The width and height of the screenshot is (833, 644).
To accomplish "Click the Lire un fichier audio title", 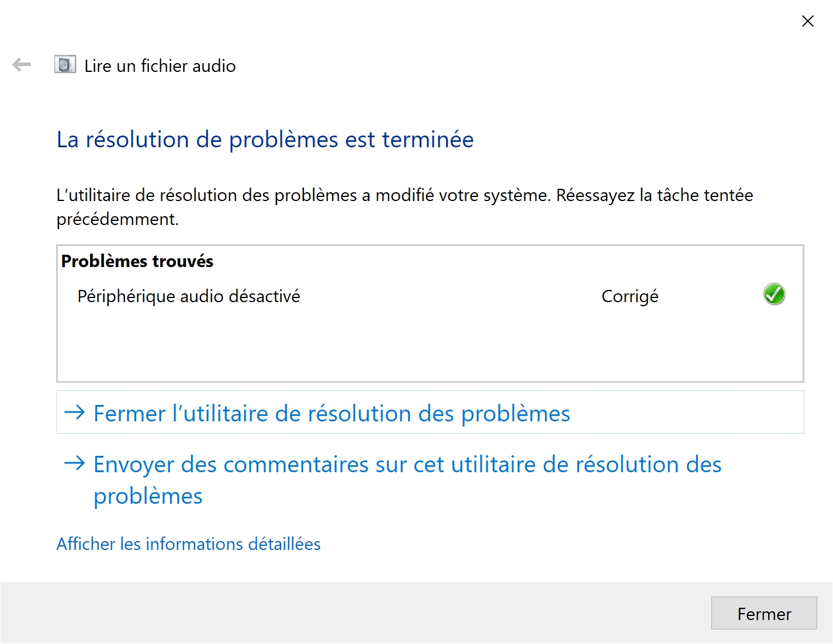I will [x=160, y=66].
